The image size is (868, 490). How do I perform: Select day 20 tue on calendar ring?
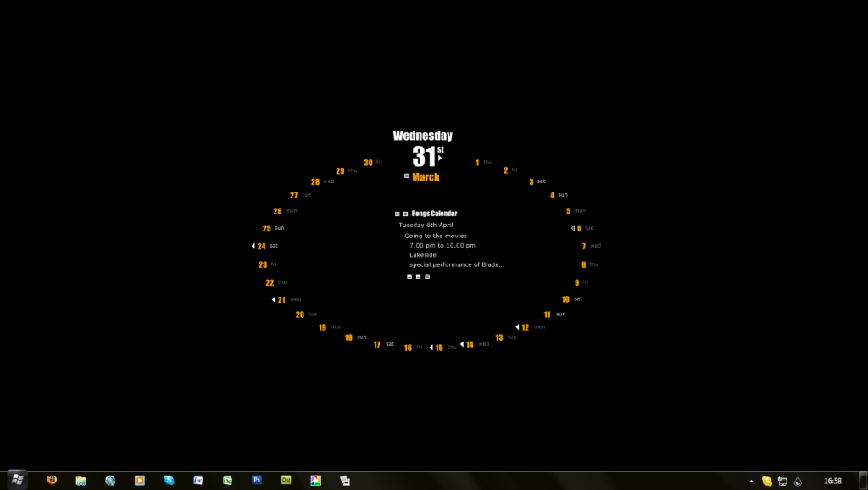[306, 315]
